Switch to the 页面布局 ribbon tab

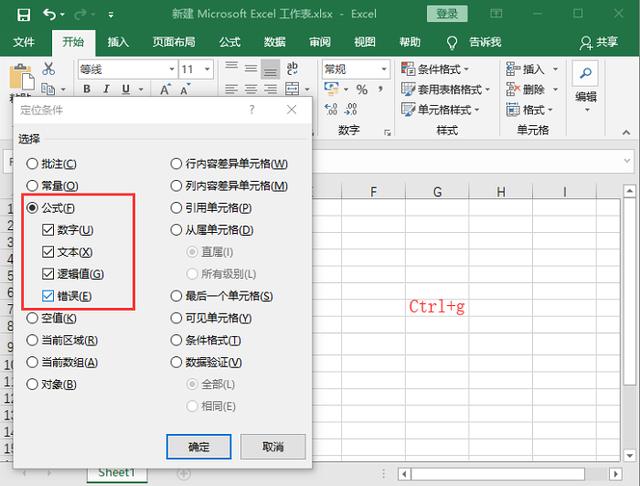pyautogui.click(x=174, y=42)
